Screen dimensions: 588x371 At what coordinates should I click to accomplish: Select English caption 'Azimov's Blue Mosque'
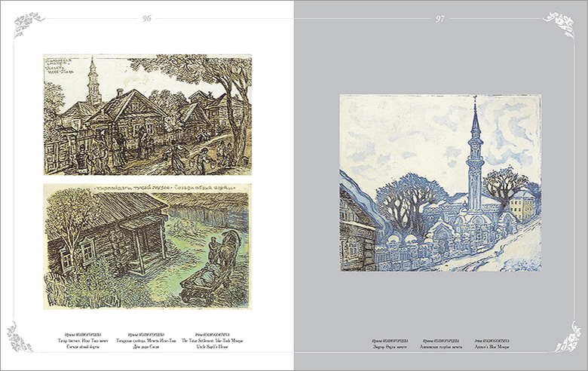(491, 347)
